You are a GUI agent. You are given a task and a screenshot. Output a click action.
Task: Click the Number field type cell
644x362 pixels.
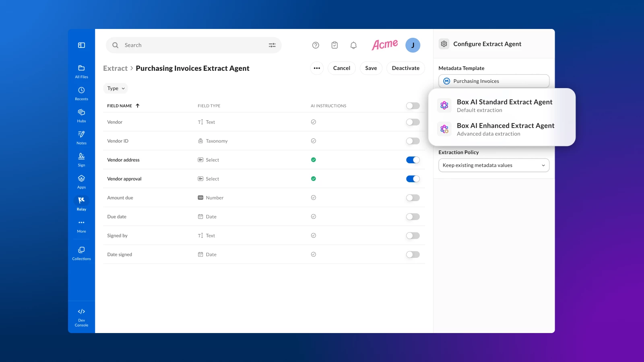(x=211, y=197)
